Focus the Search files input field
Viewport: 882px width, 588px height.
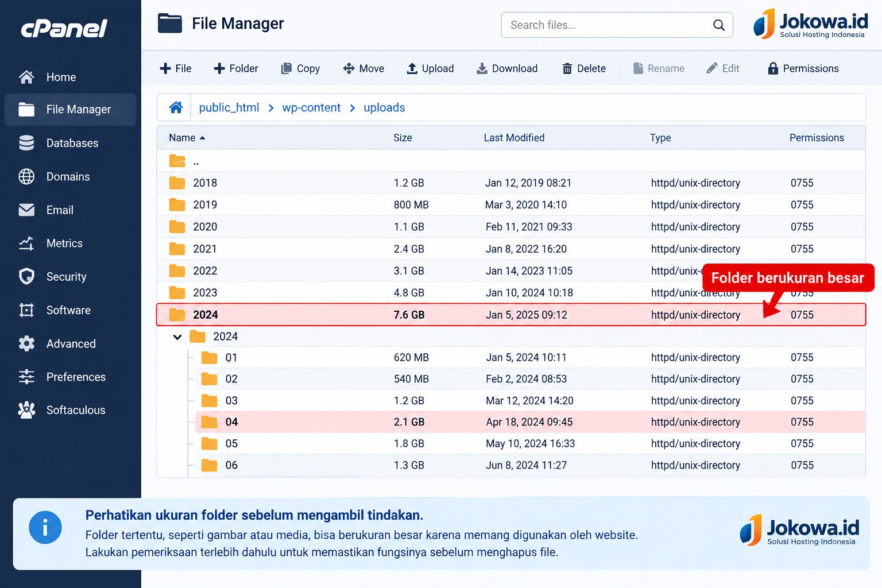pos(617,25)
